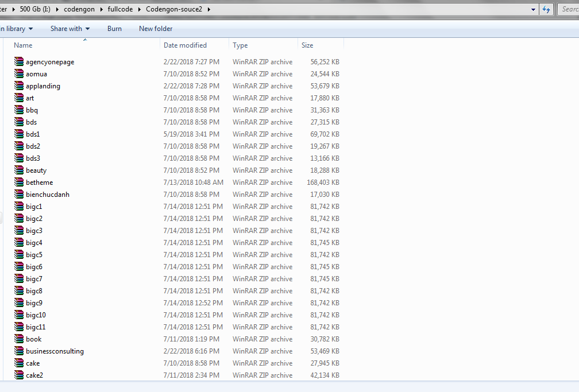Click the bds archive icon
The height and width of the screenshot is (392, 579).
click(x=19, y=122)
